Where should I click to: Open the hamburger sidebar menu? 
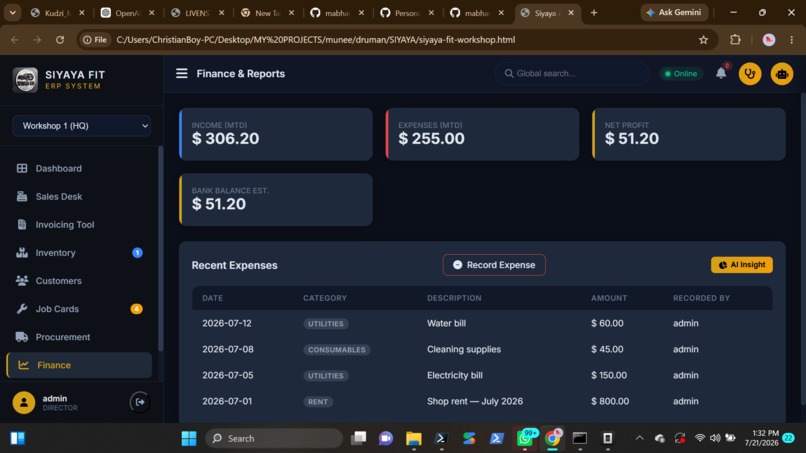[181, 74]
